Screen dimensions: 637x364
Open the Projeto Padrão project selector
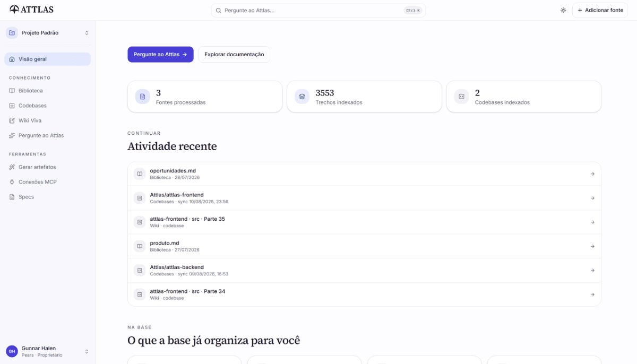pyautogui.click(x=47, y=33)
